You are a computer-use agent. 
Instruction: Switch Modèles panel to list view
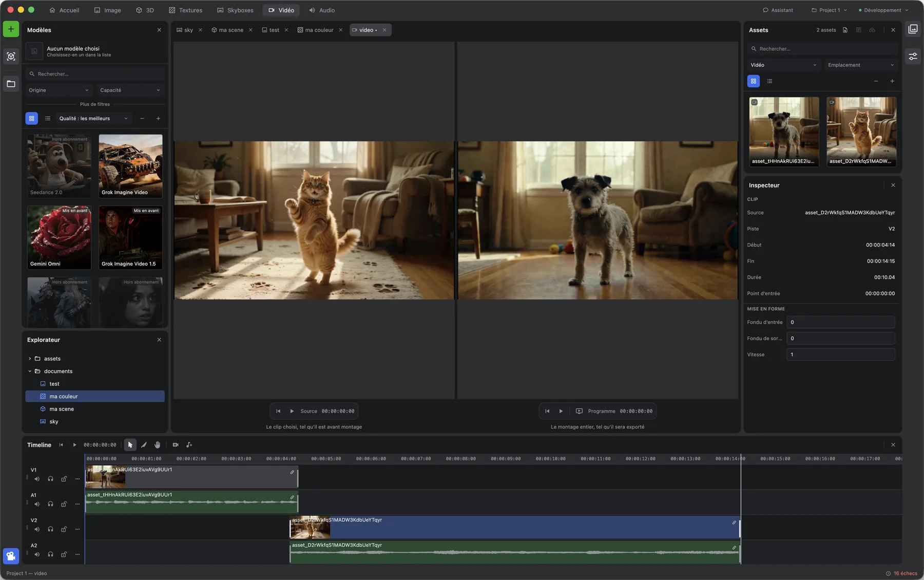48,119
